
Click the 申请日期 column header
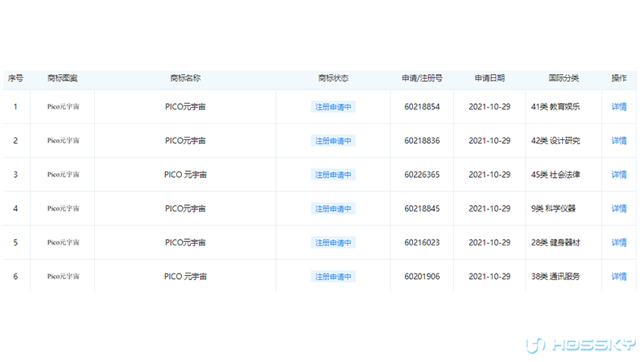pyautogui.click(x=489, y=78)
